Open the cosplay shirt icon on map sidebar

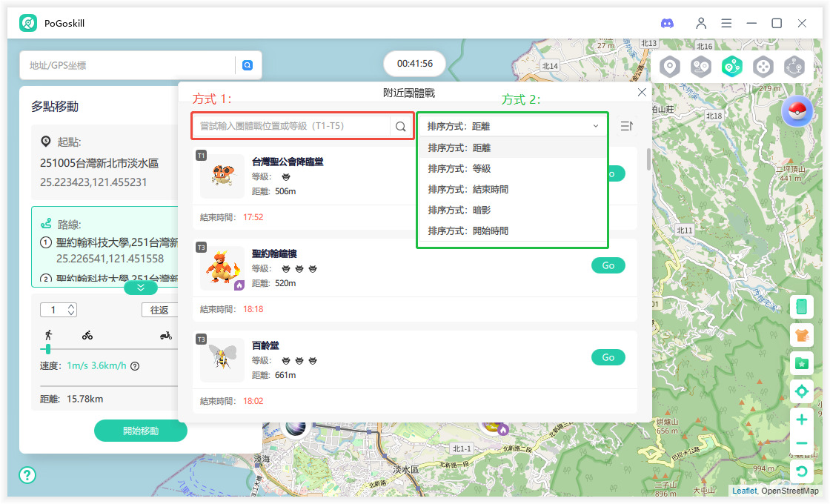point(803,334)
